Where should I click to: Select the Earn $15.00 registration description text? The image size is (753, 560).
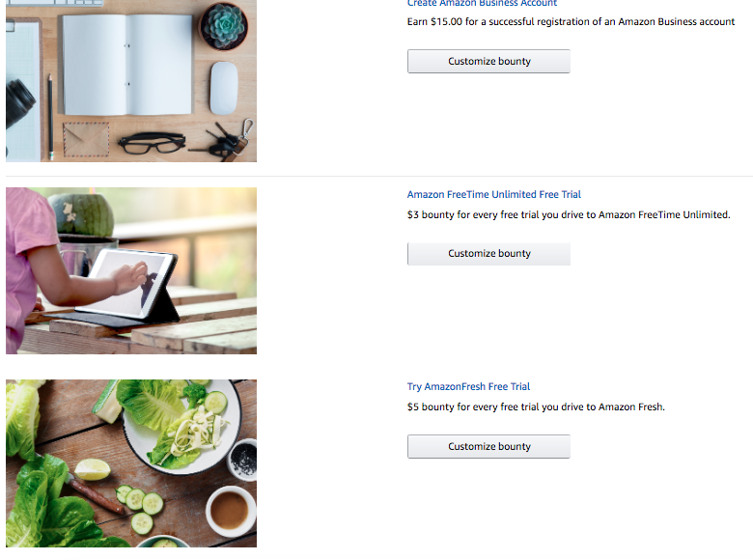point(571,21)
